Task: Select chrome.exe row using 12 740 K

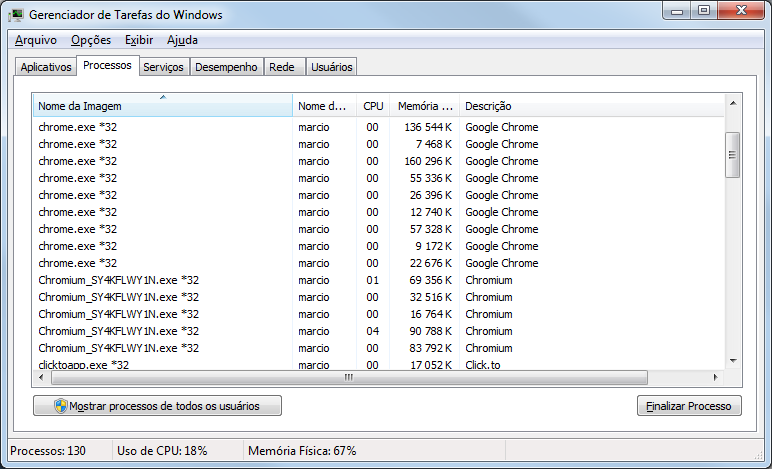Action: 379,212
